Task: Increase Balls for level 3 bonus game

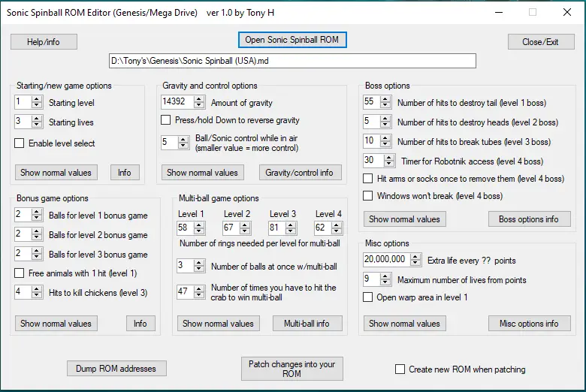Action: tap(37, 251)
